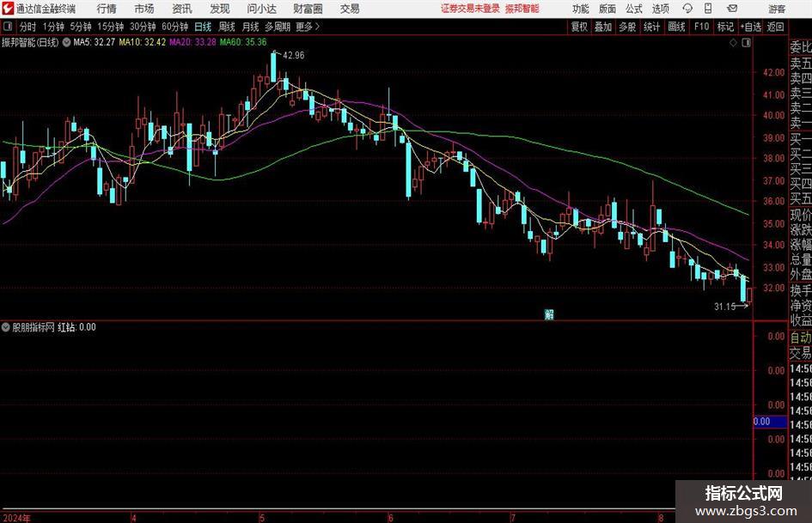Expand the 股朋指标网 indicator dropdown arrow
The width and height of the screenshot is (812, 523).
click(6, 327)
